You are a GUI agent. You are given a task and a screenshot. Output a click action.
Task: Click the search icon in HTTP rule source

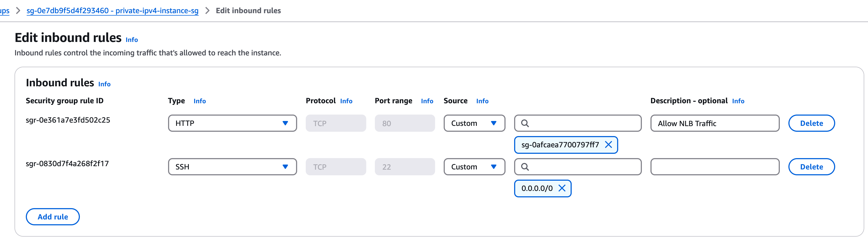click(x=525, y=123)
